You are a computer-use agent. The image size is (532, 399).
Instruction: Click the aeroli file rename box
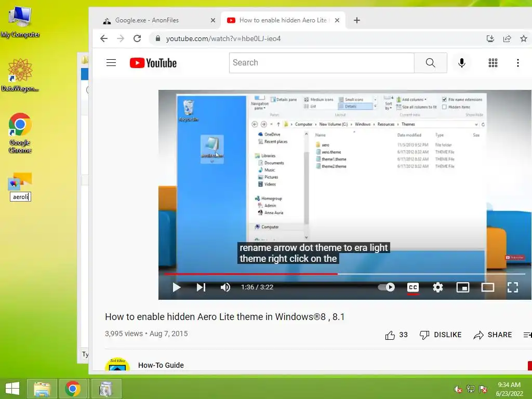coord(20,197)
